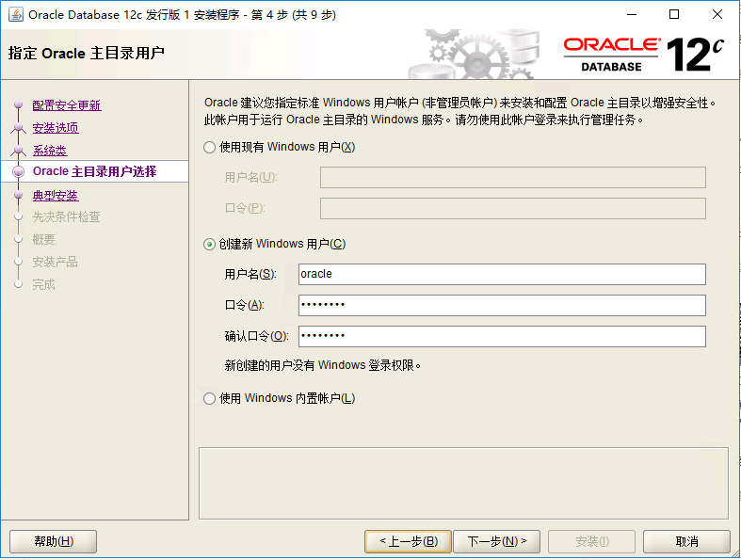
Task: Click the 用户名(S) field containing oracle
Action: [x=502, y=274]
